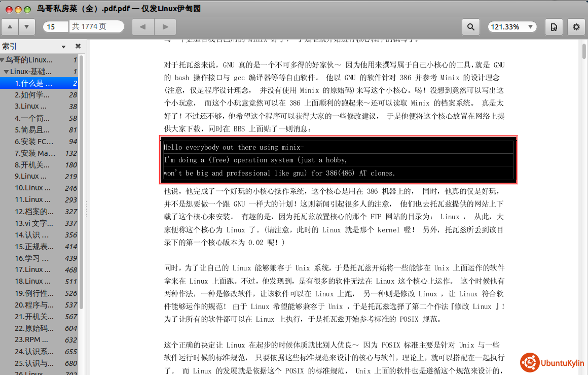The image size is (588, 375).
Task: Jump to chapter 23.RPM entry
Action: click(x=32, y=340)
